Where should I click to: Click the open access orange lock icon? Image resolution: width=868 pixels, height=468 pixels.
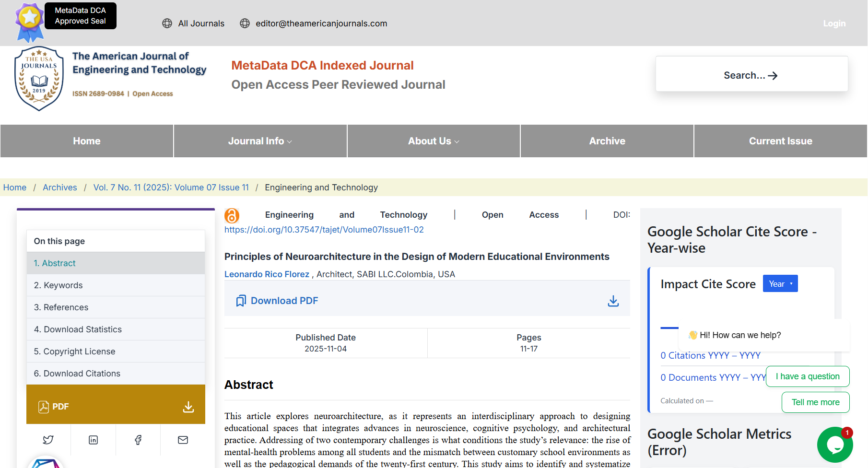click(232, 215)
